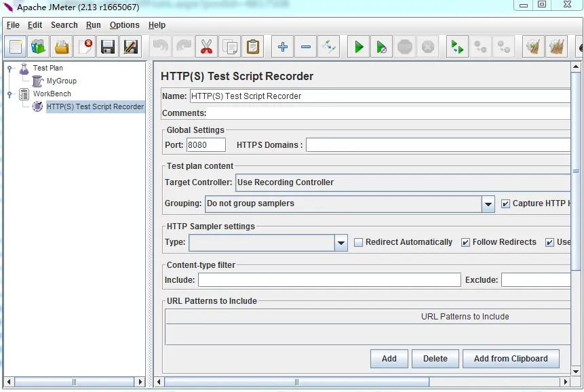Open the Templates toolbar icon
The width and height of the screenshot is (584, 392).
39,47
